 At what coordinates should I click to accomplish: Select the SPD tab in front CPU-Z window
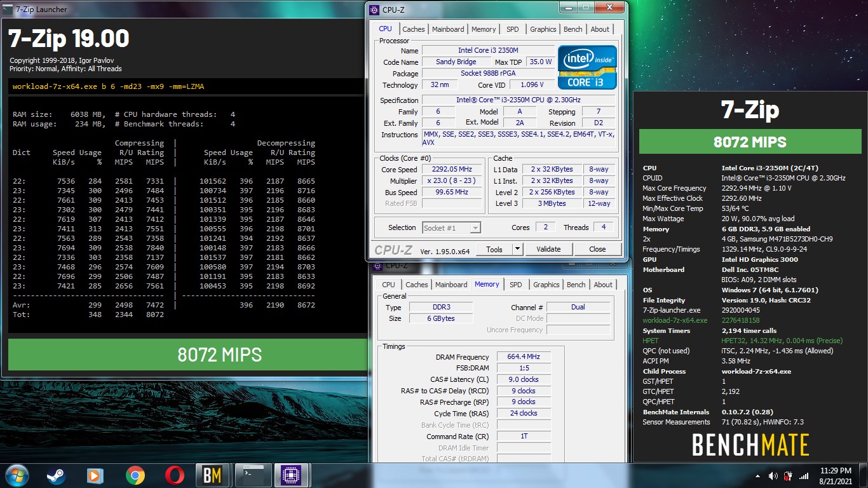(513, 29)
